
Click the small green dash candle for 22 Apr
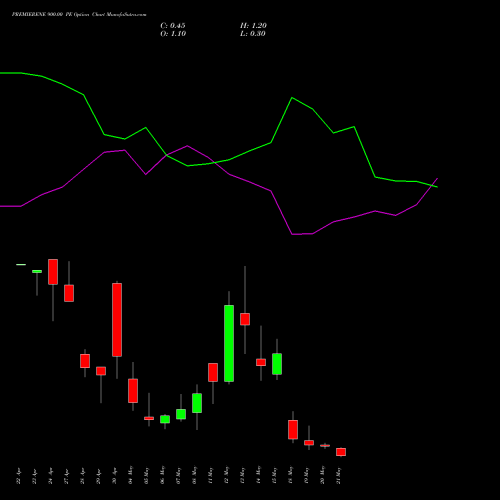click(x=21, y=265)
